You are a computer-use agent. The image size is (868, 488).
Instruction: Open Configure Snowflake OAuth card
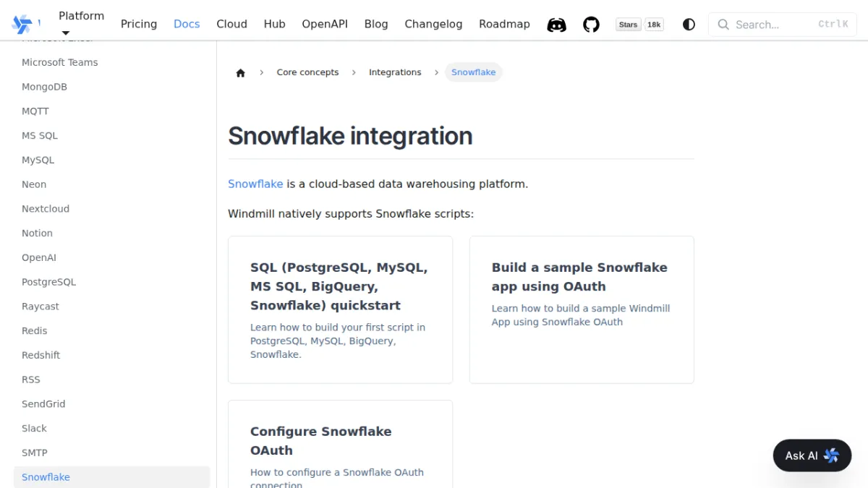(x=340, y=445)
